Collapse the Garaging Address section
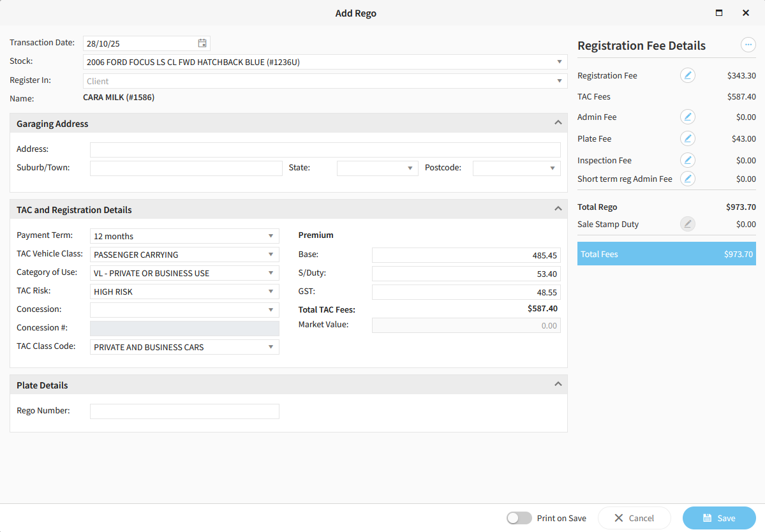The width and height of the screenshot is (765, 532). pos(558,122)
